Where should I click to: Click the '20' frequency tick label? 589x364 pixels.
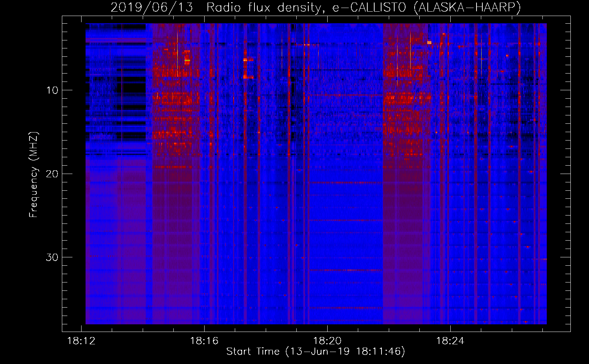52,174
